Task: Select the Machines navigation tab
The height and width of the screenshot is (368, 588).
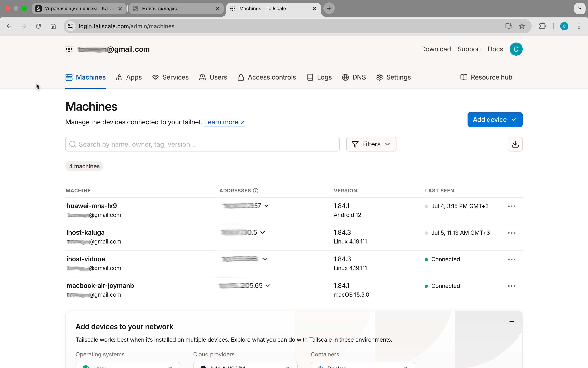Action: tap(86, 77)
